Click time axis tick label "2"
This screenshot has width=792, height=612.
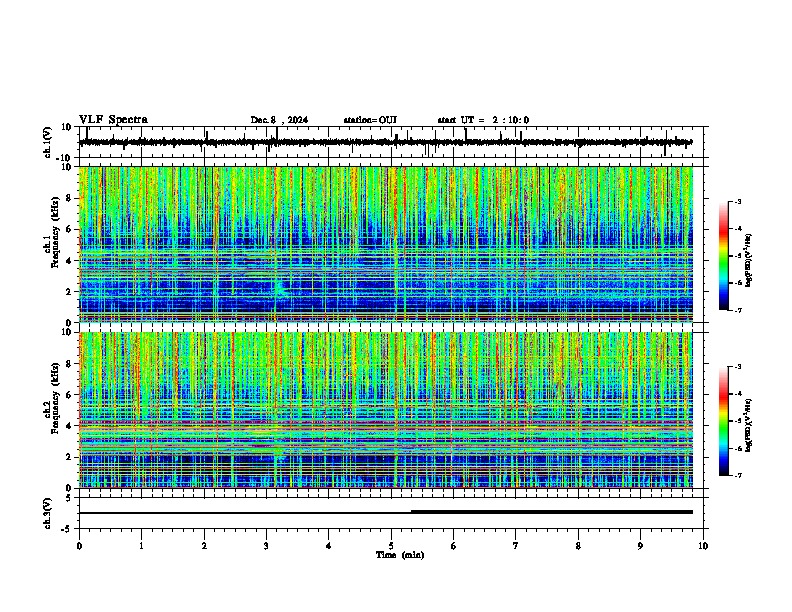(x=204, y=546)
